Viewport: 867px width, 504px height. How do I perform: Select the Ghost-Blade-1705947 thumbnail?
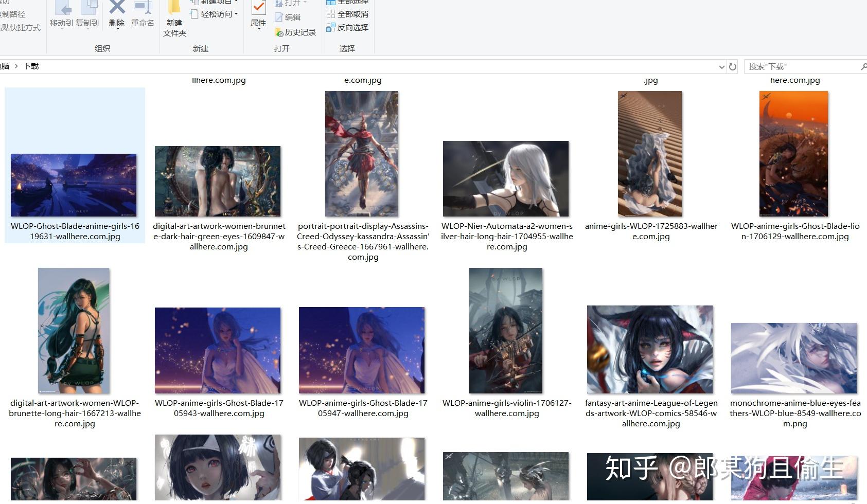point(362,351)
